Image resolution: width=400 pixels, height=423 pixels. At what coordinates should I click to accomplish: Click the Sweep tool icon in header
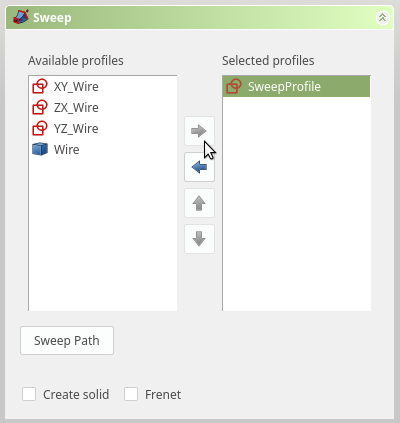[x=21, y=17]
